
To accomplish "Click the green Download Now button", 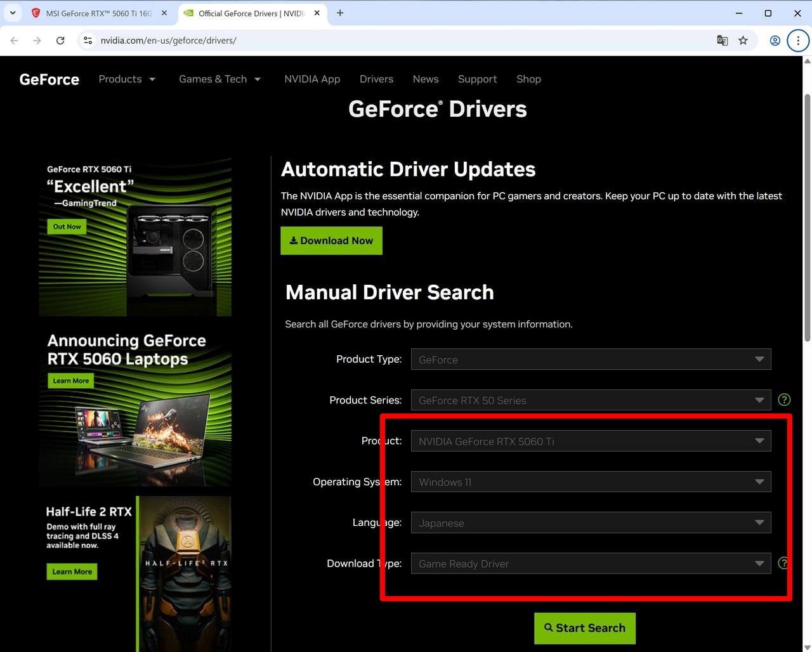I will coord(331,240).
